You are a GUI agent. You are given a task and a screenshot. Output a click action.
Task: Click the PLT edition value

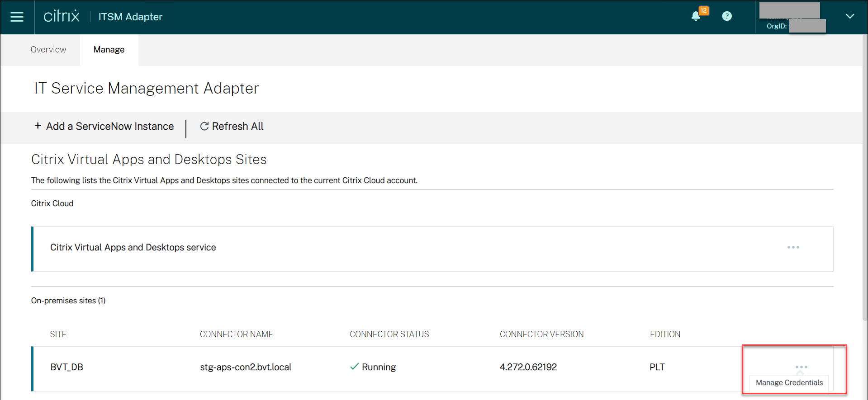tap(657, 367)
